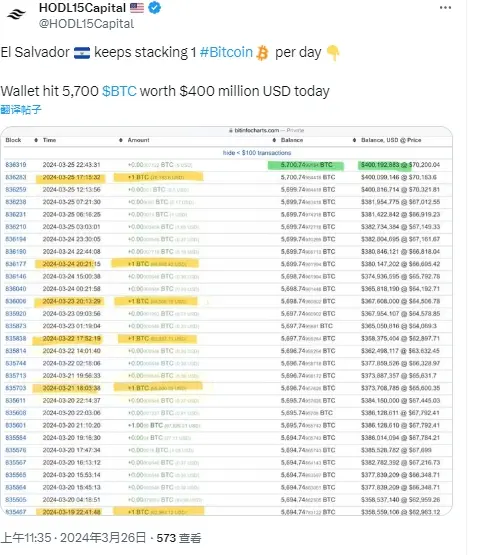Sort by Balance, USD @ Price arrow
Screen dimensions: 479x555
point(354,140)
